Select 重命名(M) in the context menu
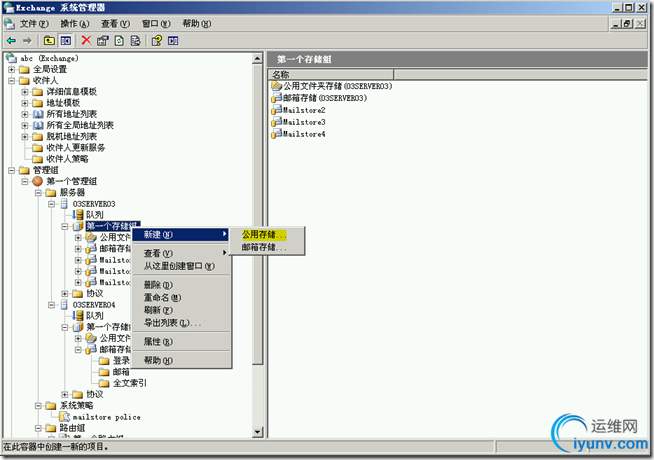The width and height of the screenshot is (654, 460). point(181,297)
